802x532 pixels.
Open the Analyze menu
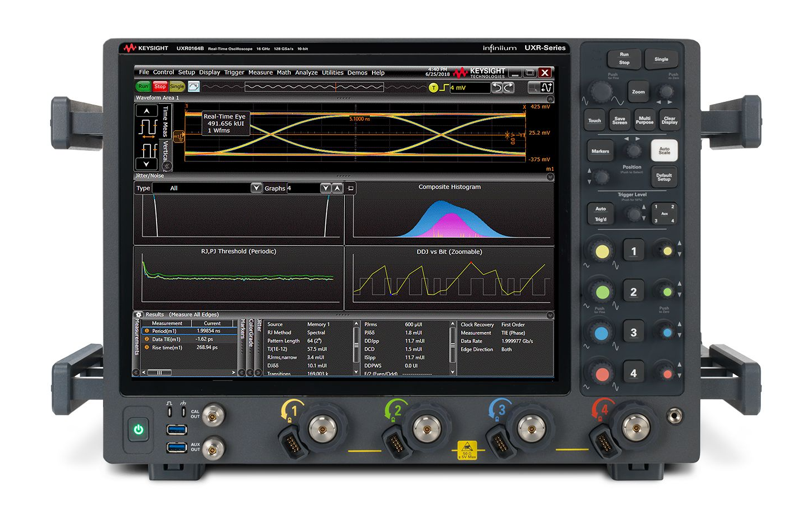pos(306,73)
